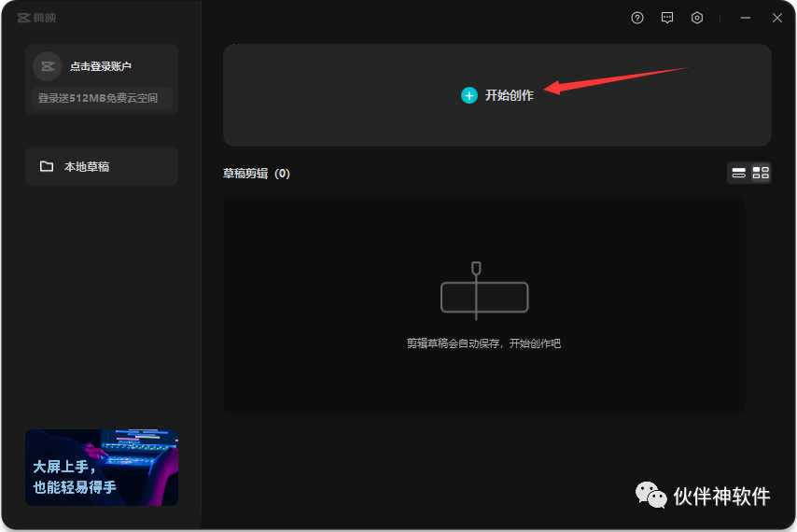Click 点击登录账户 to log in
Image resolution: width=797 pixels, height=532 pixels.
[x=101, y=66]
